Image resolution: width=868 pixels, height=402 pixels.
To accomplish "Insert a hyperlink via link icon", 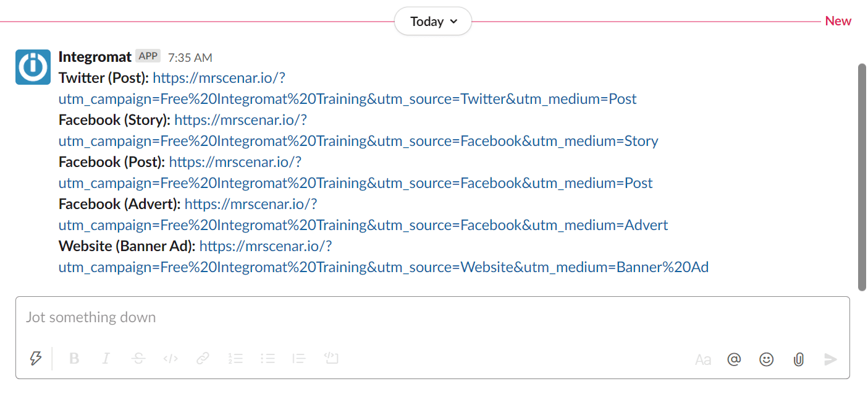I will (x=203, y=359).
